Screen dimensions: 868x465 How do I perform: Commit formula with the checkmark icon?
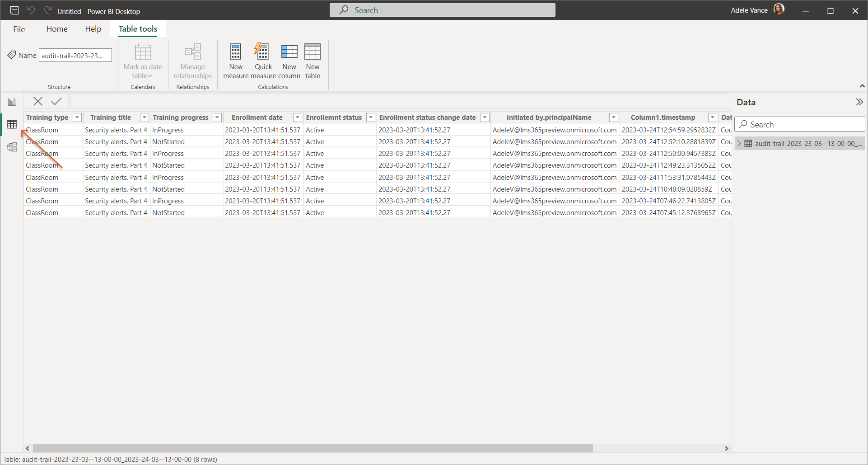pyautogui.click(x=56, y=101)
